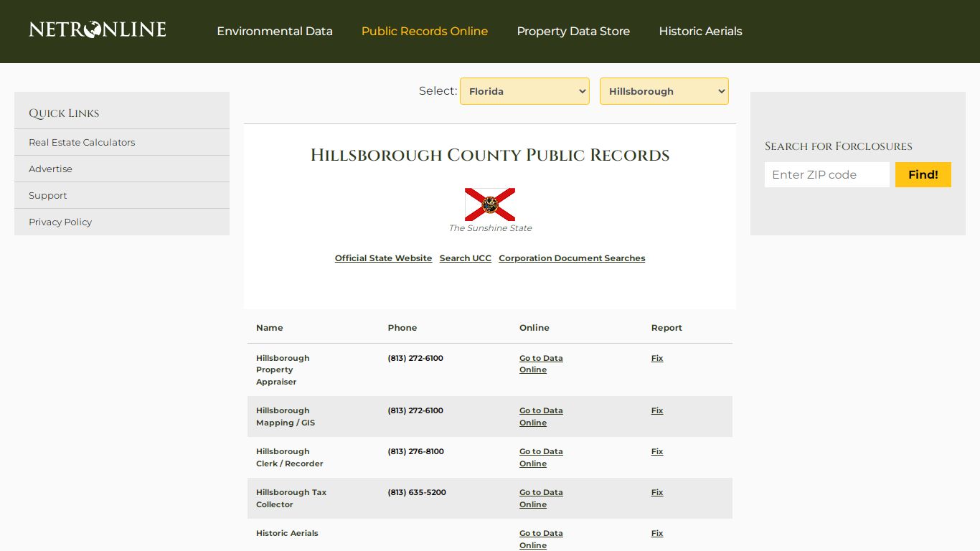This screenshot has height=551, width=980.
Task: Open Property Data Store menu
Action: [x=573, y=32]
